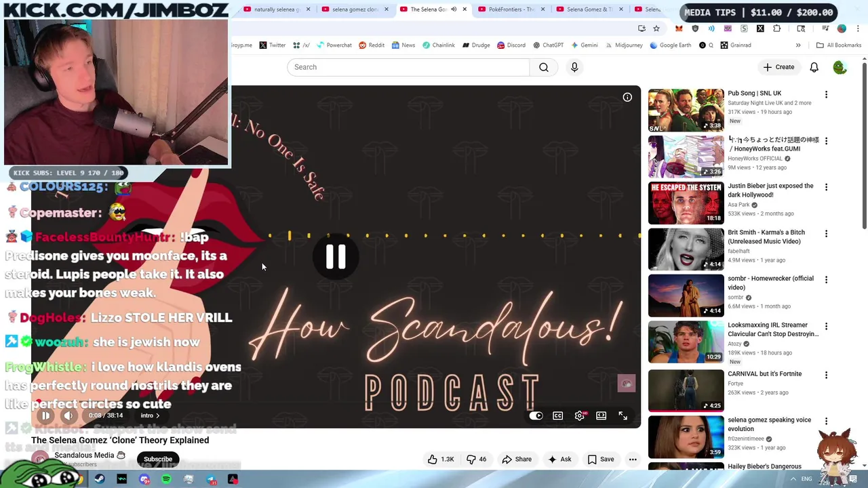Click the magnifier search button
868x488 pixels.
point(544,67)
